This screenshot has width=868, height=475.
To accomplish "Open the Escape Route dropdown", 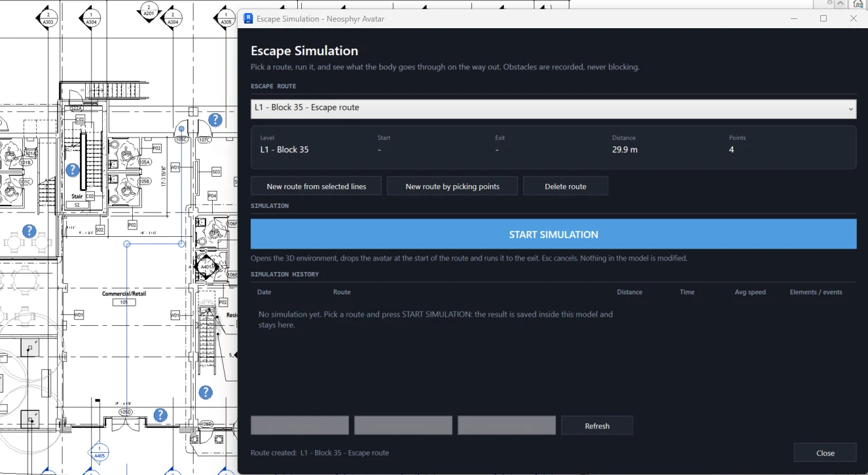I will (x=553, y=109).
